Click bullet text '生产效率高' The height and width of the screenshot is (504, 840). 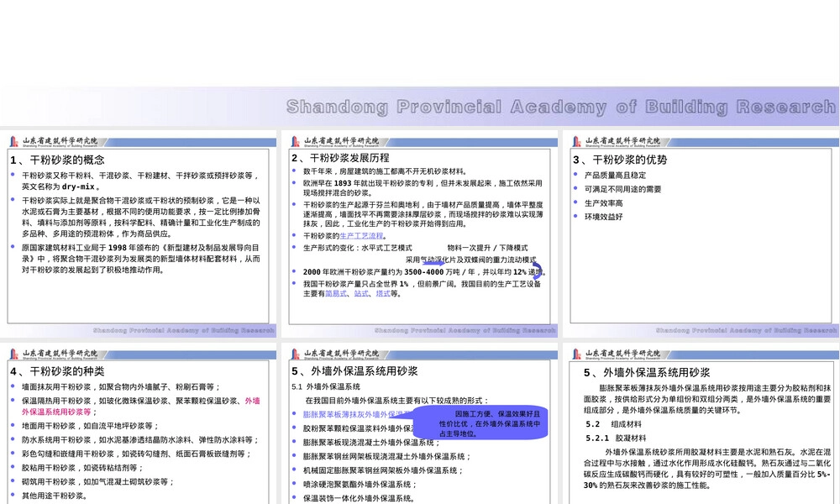(603, 203)
